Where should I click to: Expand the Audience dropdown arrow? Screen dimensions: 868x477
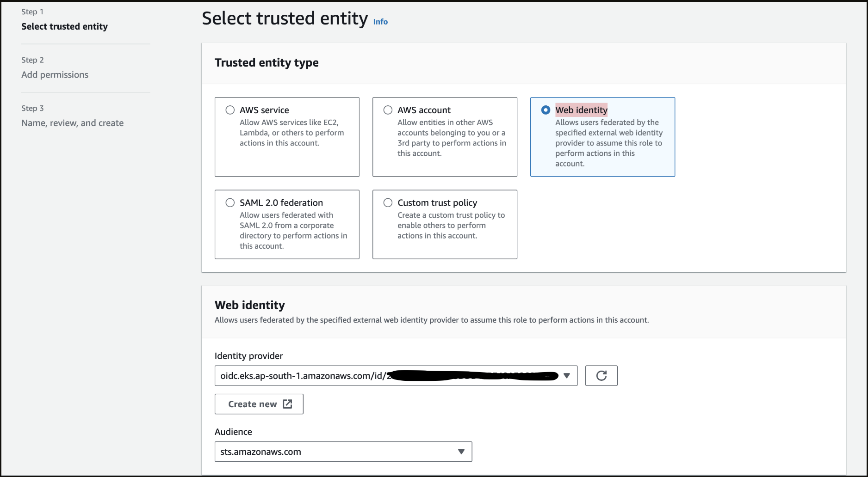coord(461,452)
